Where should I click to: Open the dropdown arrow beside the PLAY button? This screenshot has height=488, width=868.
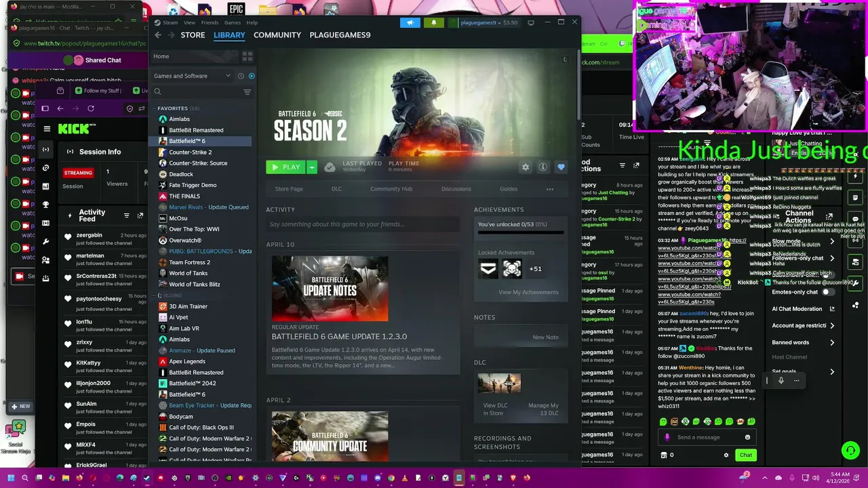312,167
